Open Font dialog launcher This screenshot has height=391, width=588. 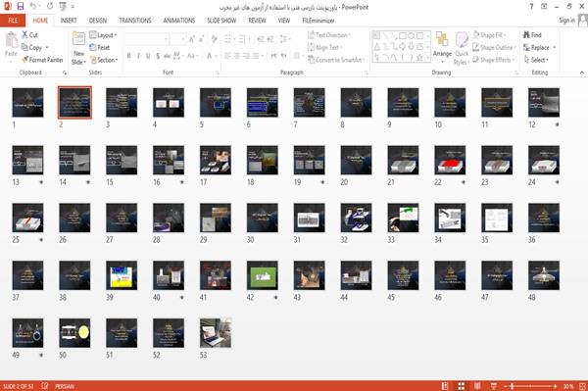tap(218, 73)
